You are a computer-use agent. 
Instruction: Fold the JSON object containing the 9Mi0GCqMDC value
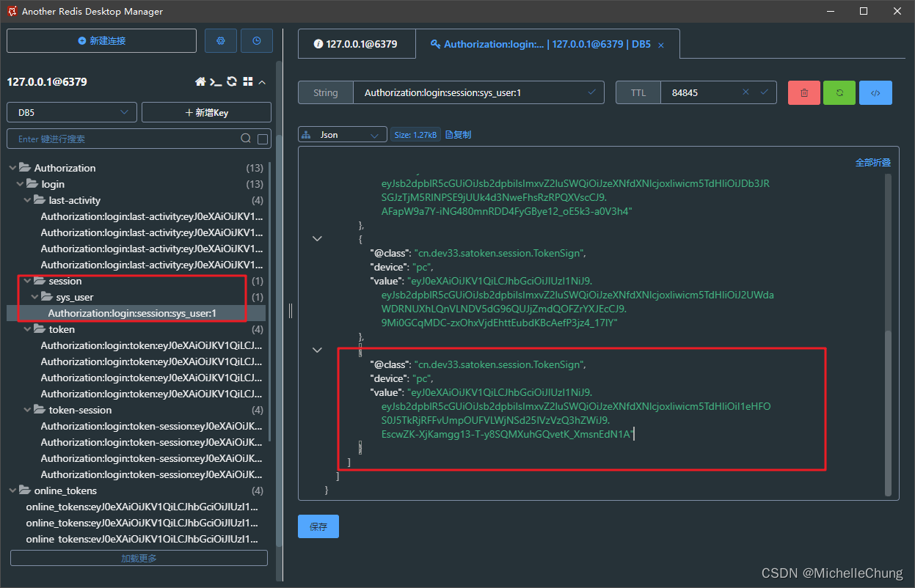[x=318, y=238]
